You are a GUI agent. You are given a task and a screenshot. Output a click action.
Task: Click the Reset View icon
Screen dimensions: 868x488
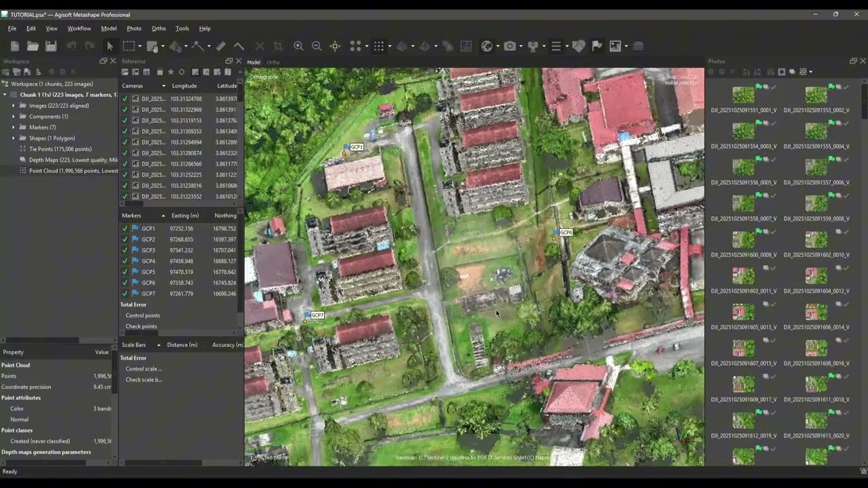[x=335, y=46]
